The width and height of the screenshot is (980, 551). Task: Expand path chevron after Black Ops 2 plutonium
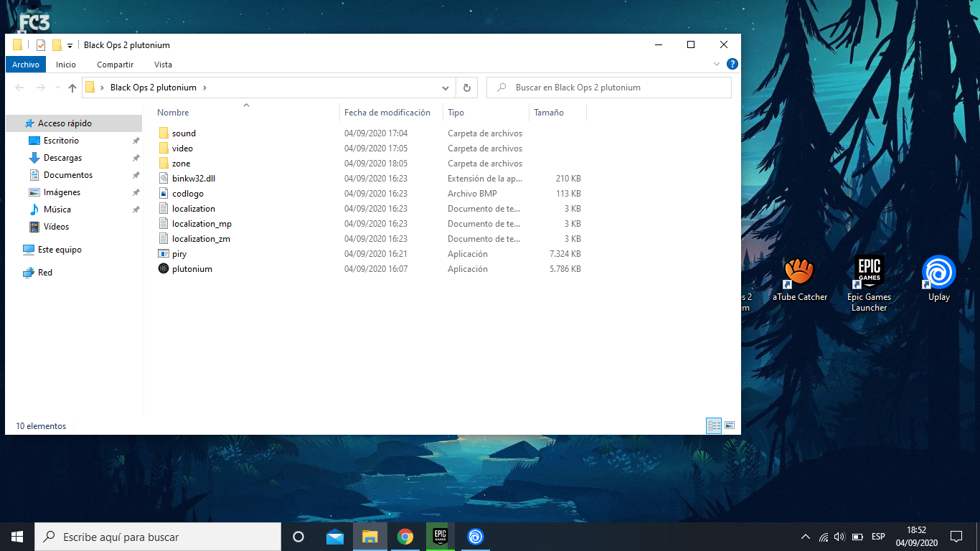[204, 88]
